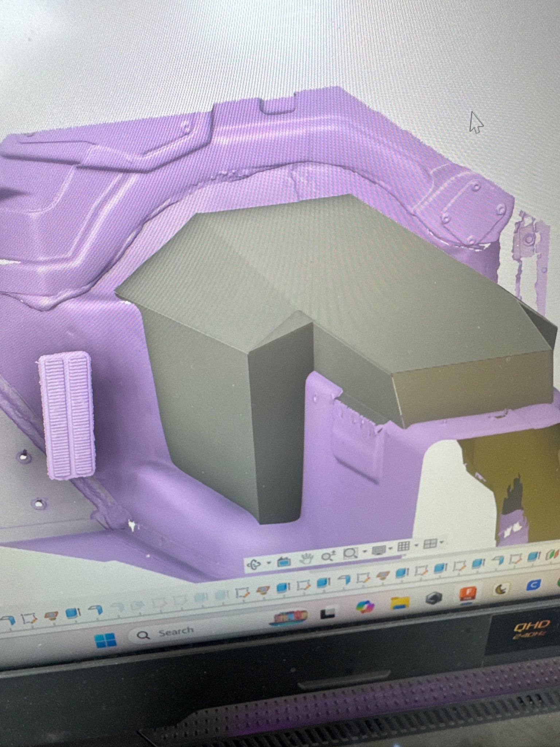The image size is (560, 747).
Task: Click the Fit zoom window icon
Action: tap(350, 554)
